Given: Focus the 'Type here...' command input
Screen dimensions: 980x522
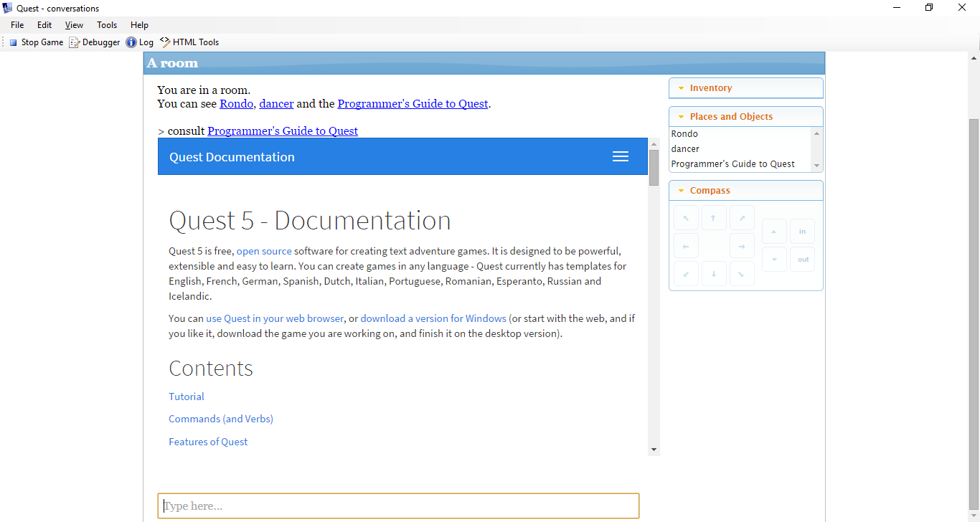Looking at the screenshot, I should coord(398,506).
